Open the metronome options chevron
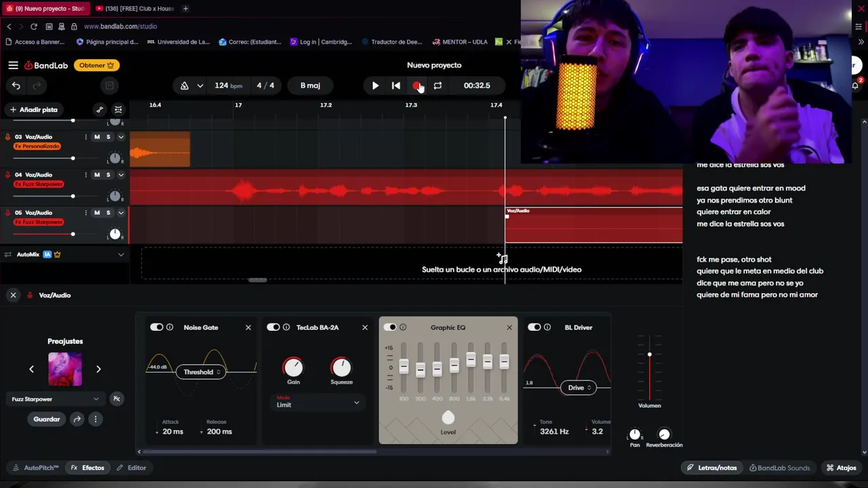Image resolution: width=868 pixels, height=488 pixels. coord(200,85)
